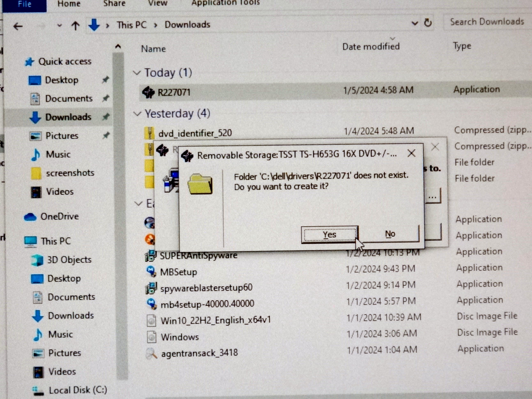The width and height of the screenshot is (532, 399).
Task: Click Downloads in the address path
Action: coord(187,25)
